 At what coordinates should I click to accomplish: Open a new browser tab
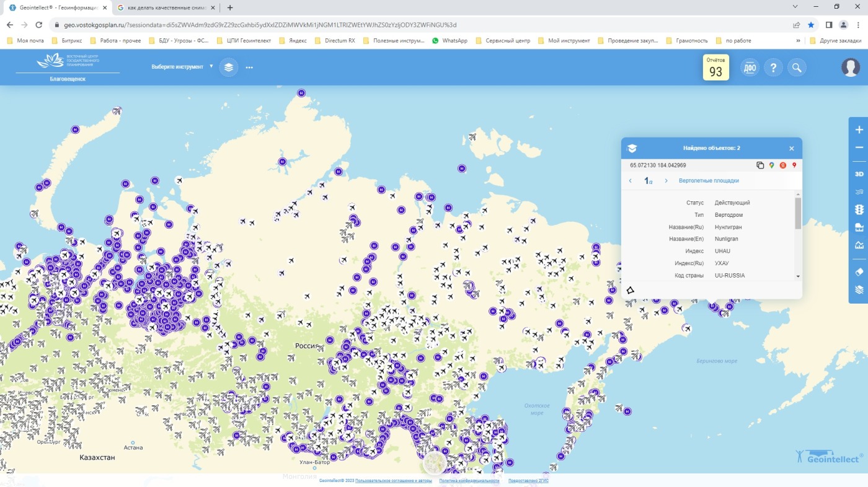230,7
